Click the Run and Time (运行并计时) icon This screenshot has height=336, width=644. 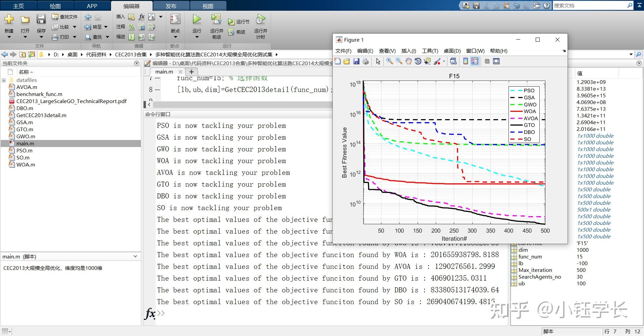(x=260, y=19)
